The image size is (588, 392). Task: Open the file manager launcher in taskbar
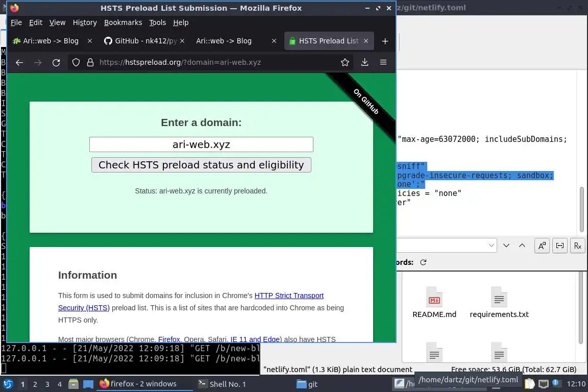[73, 384]
